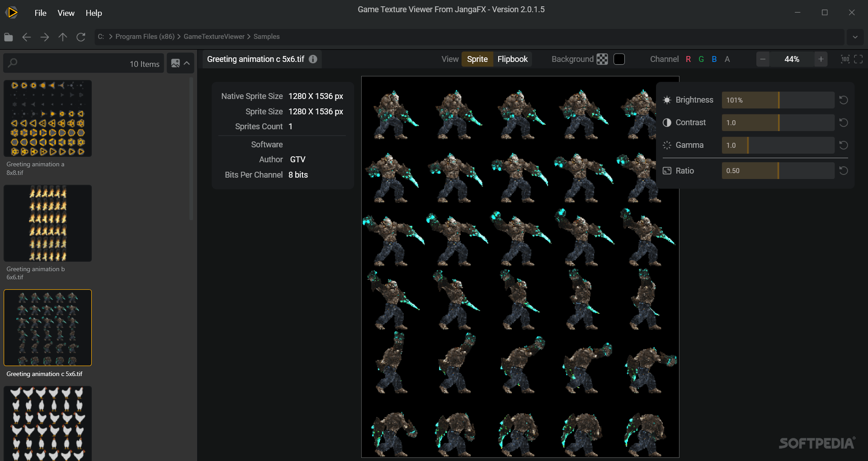Switch view to Sprite mode

(477, 59)
